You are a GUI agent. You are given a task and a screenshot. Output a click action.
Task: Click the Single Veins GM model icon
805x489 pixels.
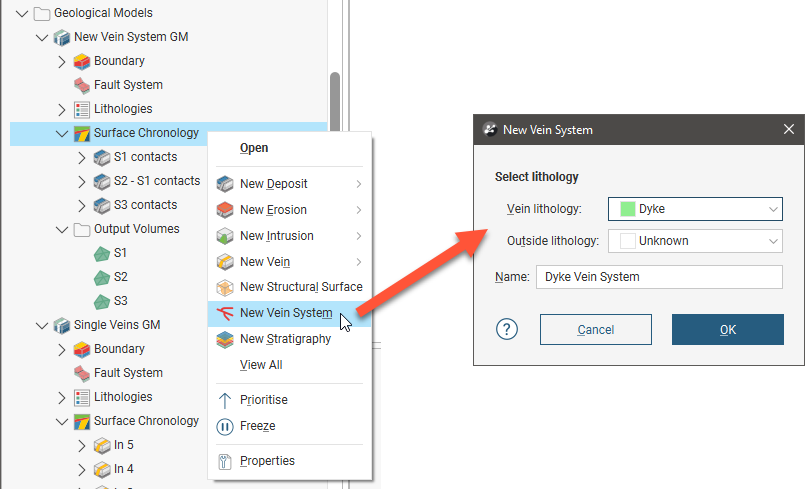tap(62, 325)
